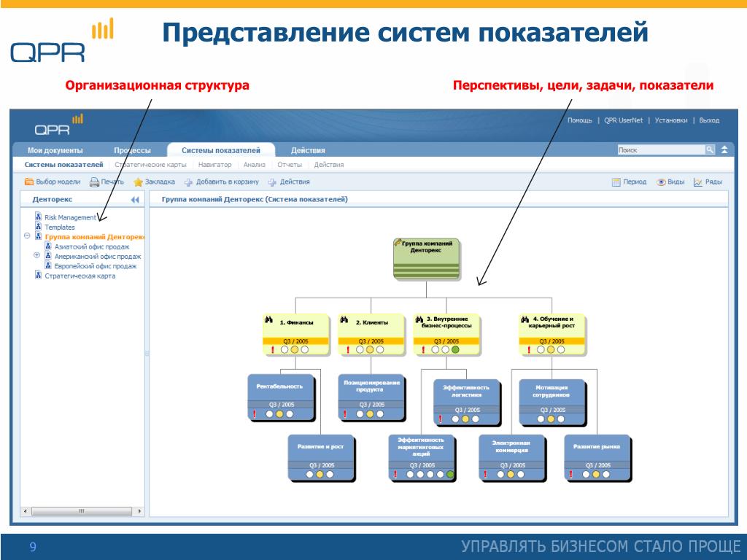This screenshot has height=560, width=747.
Task: Click the Templates scorecard icon
Action: click(39, 227)
